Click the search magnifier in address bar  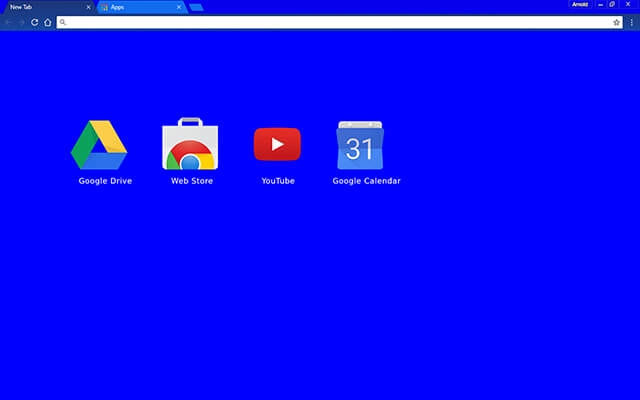click(62, 22)
